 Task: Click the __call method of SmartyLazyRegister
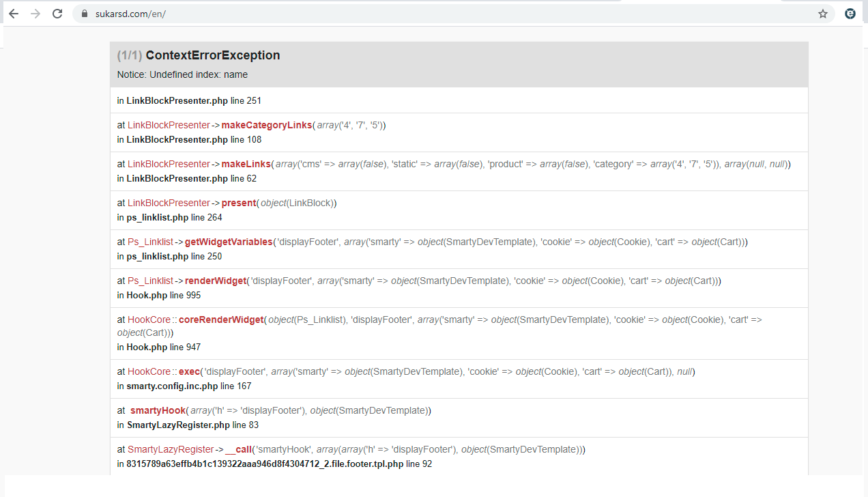click(x=239, y=449)
